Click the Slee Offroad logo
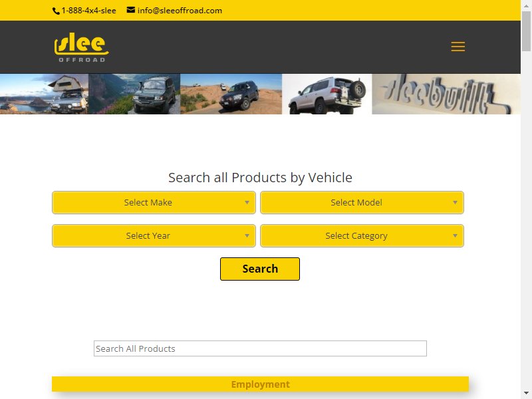This screenshot has height=399, width=532. click(81, 47)
